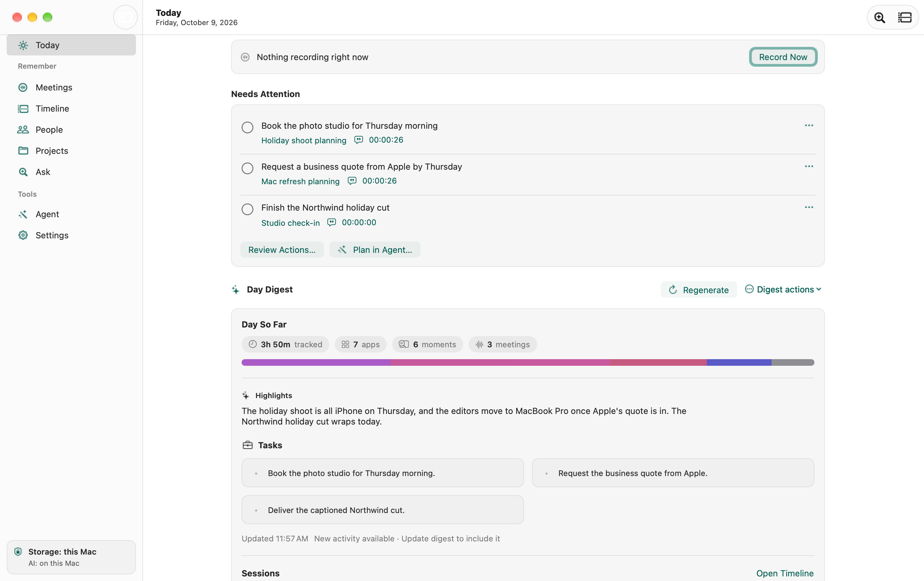The height and width of the screenshot is (581, 924).
Task: Click Plan in Agent button
Action: [375, 250]
